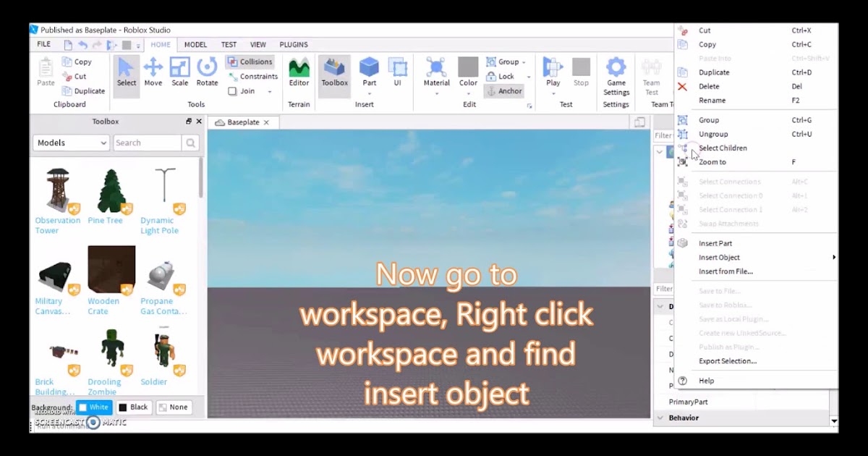868x456 pixels.
Task: Click the Toolbox search magnifier button
Action: click(191, 143)
